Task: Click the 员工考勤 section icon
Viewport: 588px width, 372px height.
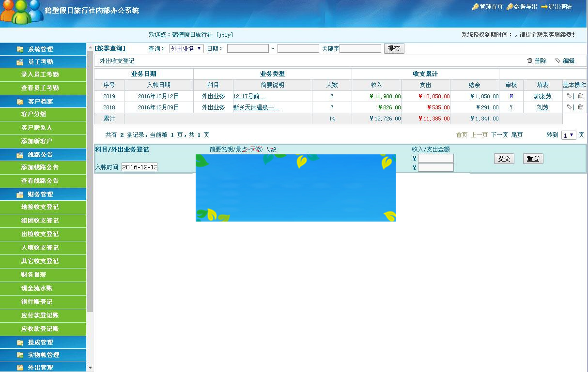Action: tap(19, 61)
